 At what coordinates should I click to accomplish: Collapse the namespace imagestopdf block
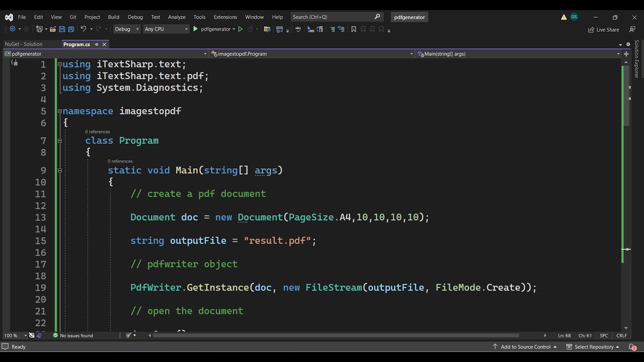click(x=59, y=111)
